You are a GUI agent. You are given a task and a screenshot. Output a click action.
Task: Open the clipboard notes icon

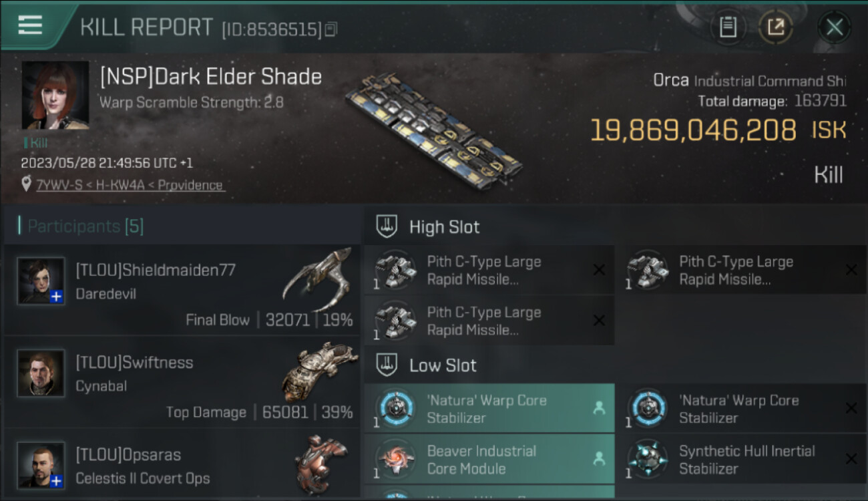coord(728,27)
